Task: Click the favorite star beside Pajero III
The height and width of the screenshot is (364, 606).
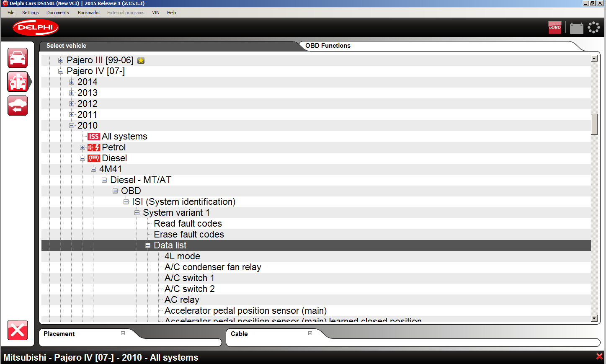Action: [x=141, y=60]
